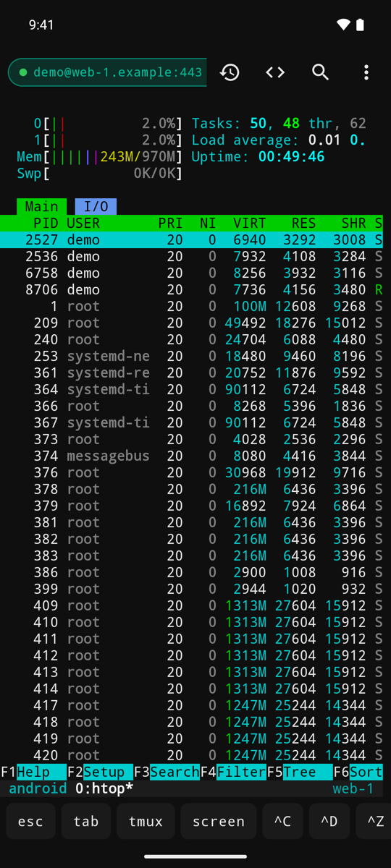Click the CPU 1 usage meter

coord(109,140)
